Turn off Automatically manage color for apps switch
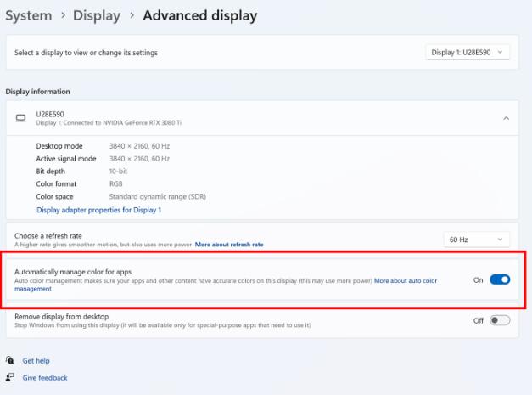532x395 pixels. 500,279
